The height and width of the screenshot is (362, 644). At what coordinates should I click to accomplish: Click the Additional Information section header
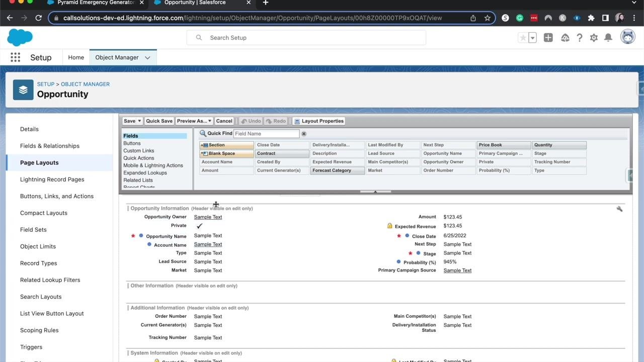157,308
